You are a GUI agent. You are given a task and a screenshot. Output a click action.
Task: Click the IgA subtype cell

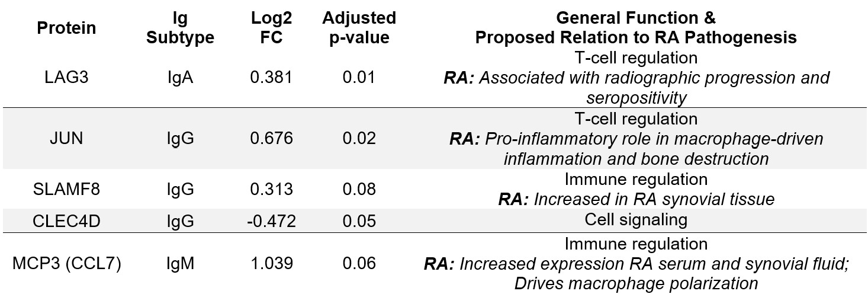tap(181, 78)
